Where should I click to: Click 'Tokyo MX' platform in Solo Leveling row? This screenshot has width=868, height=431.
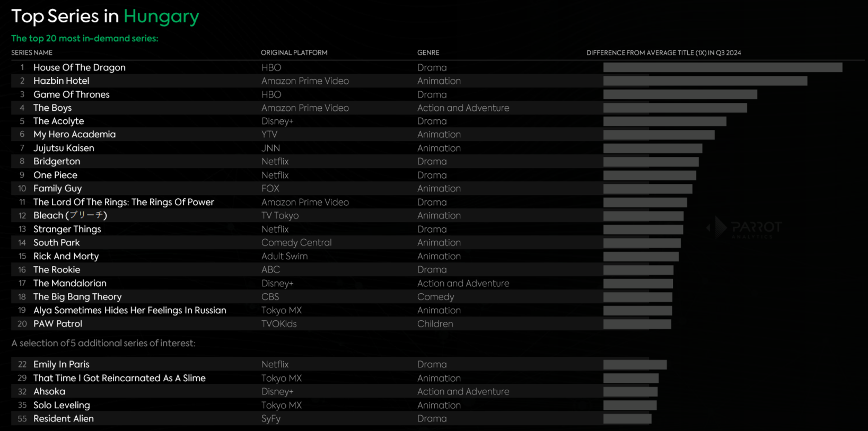(282, 405)
